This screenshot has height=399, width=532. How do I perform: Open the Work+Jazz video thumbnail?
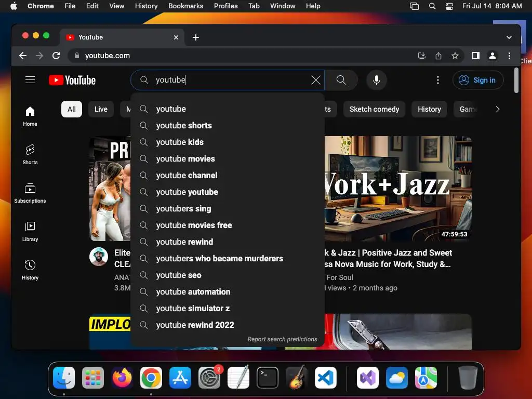(x=398, y=189)
